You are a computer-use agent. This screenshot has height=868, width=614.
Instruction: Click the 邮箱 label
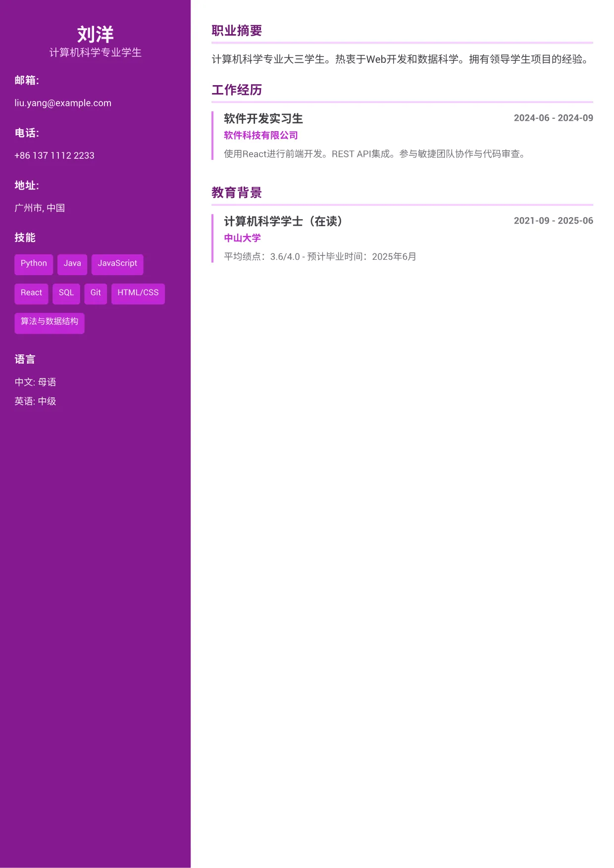(27, 80)
